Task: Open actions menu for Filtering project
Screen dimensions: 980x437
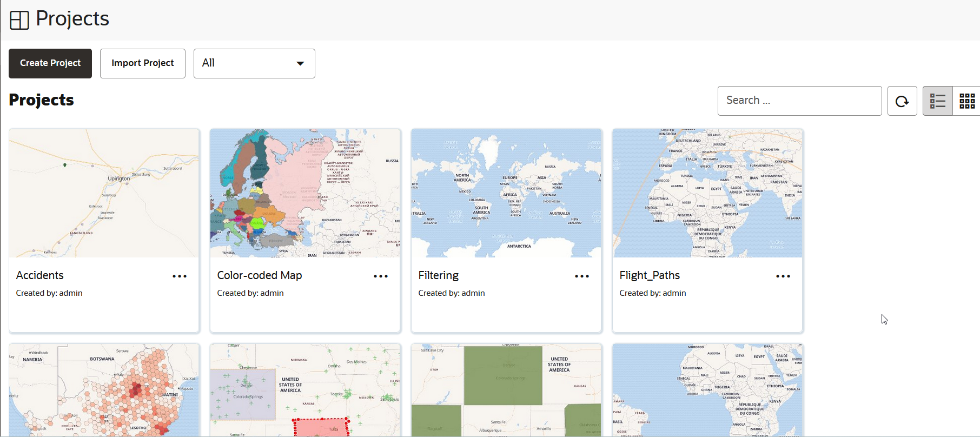Action: click(582, 276)
